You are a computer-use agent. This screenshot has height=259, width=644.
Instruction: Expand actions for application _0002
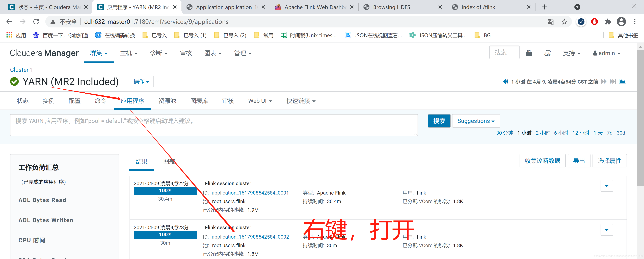(x=607, y=230)
